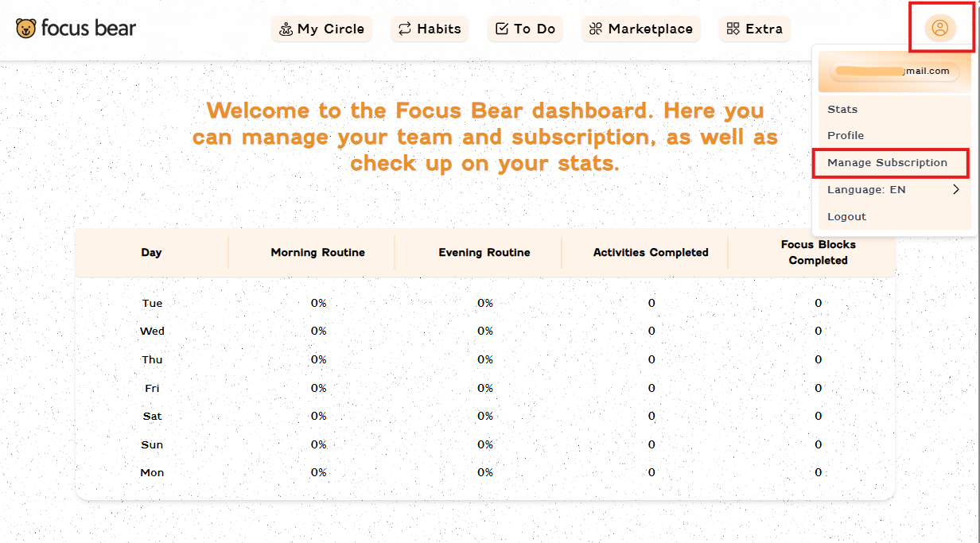Log out using the Logout option

click(x=846, y=217)
